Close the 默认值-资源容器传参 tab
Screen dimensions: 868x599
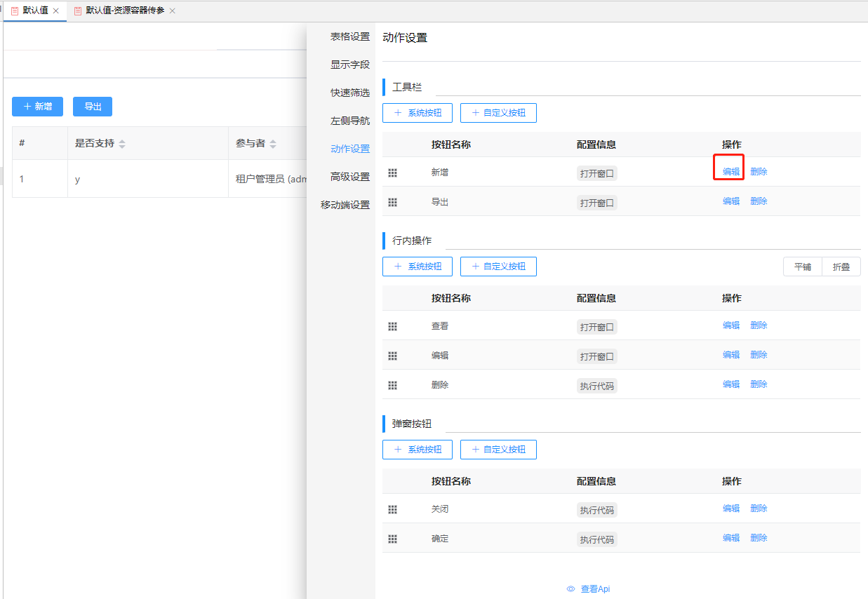tap(173, 11)
